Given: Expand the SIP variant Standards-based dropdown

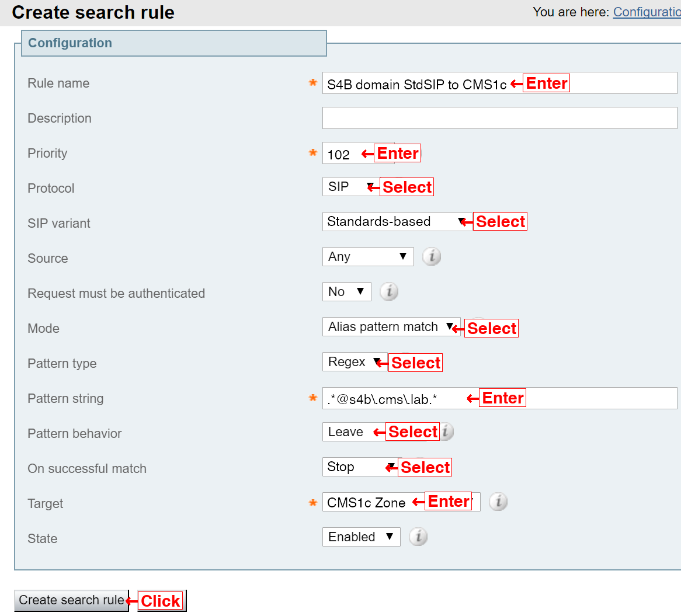Looking at the screenshot, I should point(397,222).
